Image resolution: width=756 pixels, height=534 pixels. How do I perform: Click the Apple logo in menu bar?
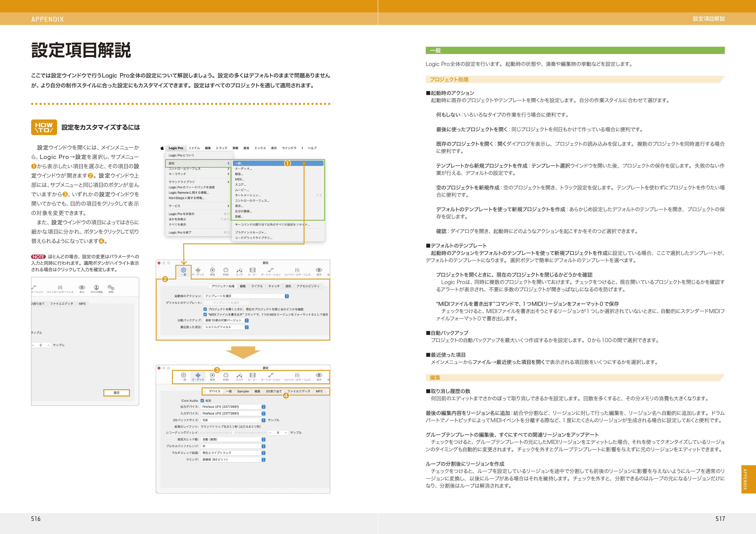[162, 148]
